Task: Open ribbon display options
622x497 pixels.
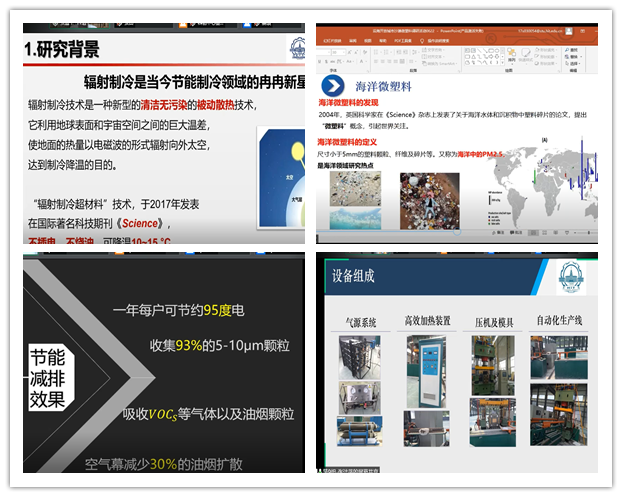Action: [582, 31]
